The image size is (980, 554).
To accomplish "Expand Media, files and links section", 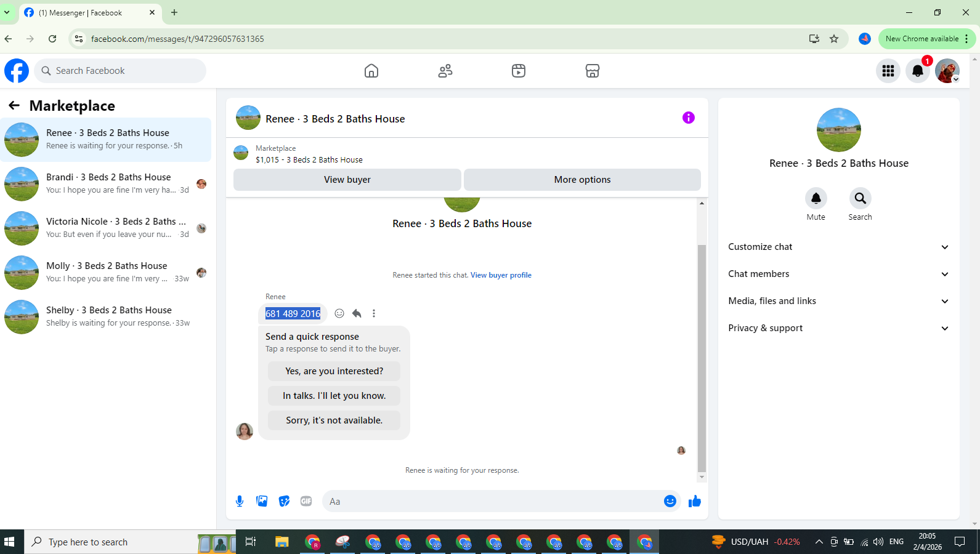I will tap(838, 301).
